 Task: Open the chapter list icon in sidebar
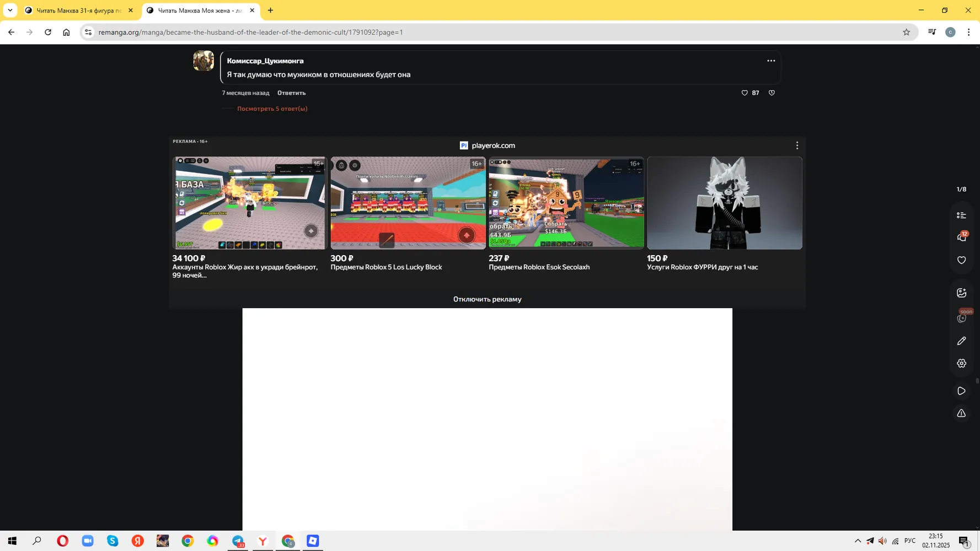tap(961, 215)
